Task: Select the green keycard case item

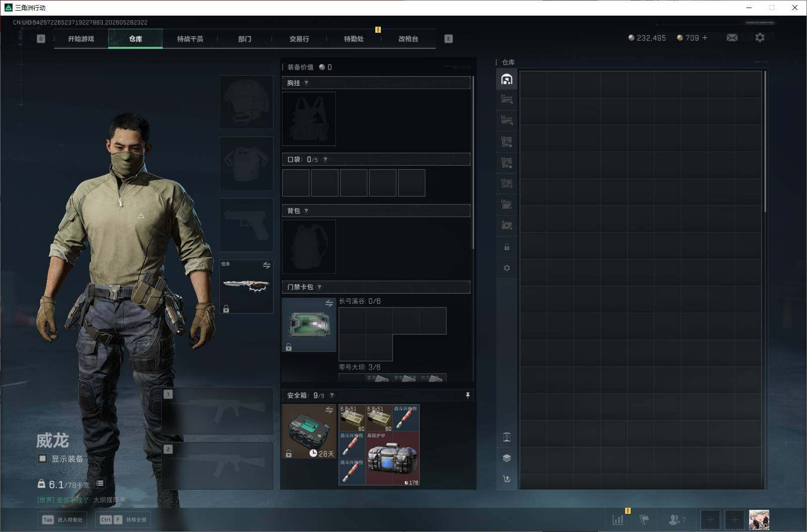Action: [309, 325]
